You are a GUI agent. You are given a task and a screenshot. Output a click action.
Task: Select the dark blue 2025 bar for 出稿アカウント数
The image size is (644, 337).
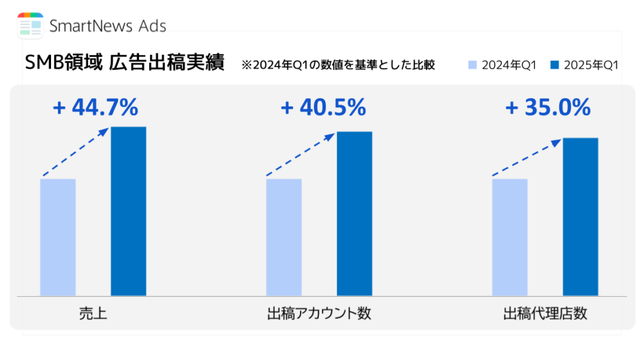pos(355,214)
